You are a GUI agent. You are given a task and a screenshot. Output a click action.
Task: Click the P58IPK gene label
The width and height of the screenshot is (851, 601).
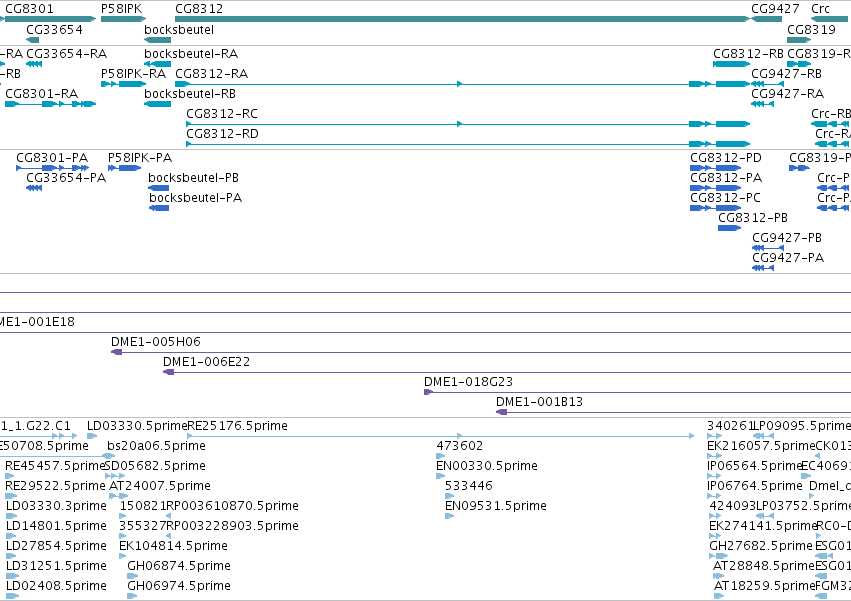[x=122, y=9]
